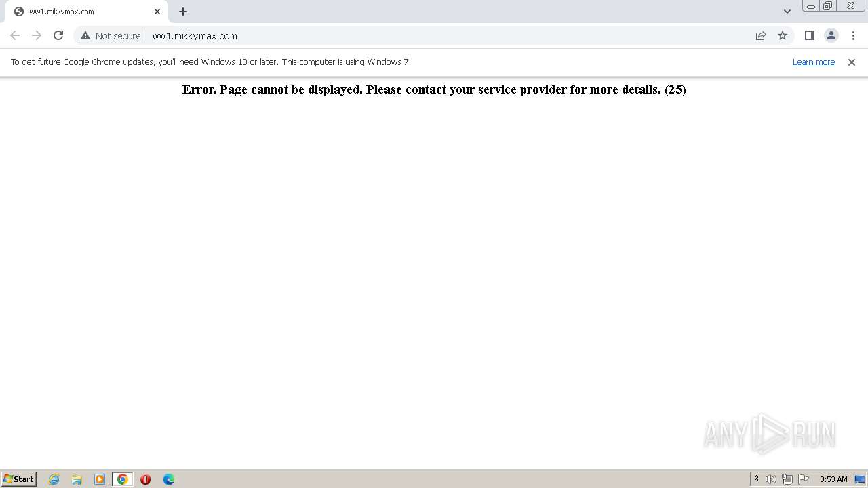The height and width of the screenshot is (488, 868).
Task: Share this page icon
Action: pos(761,35)
